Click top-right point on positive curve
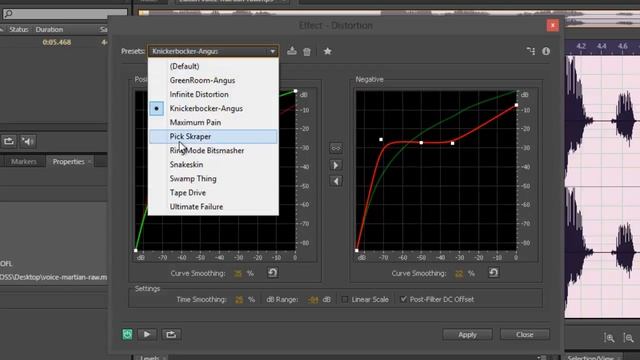 [x=296, y=91]
